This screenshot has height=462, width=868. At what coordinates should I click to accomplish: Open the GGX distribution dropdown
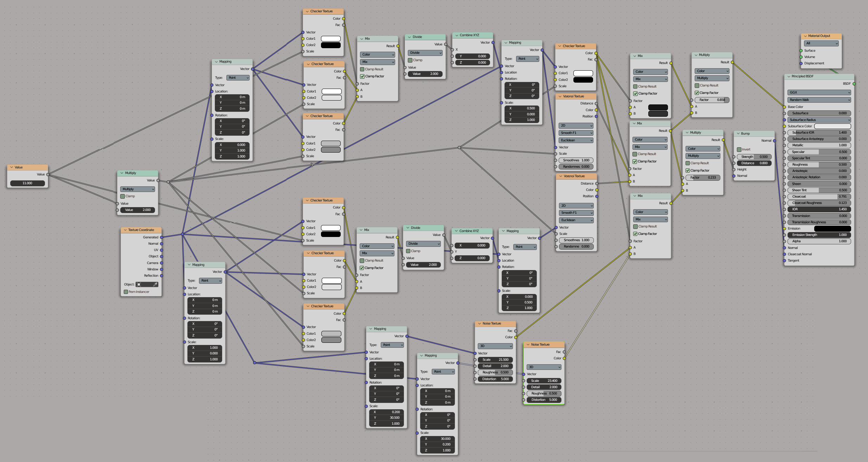tap(819, 92)
